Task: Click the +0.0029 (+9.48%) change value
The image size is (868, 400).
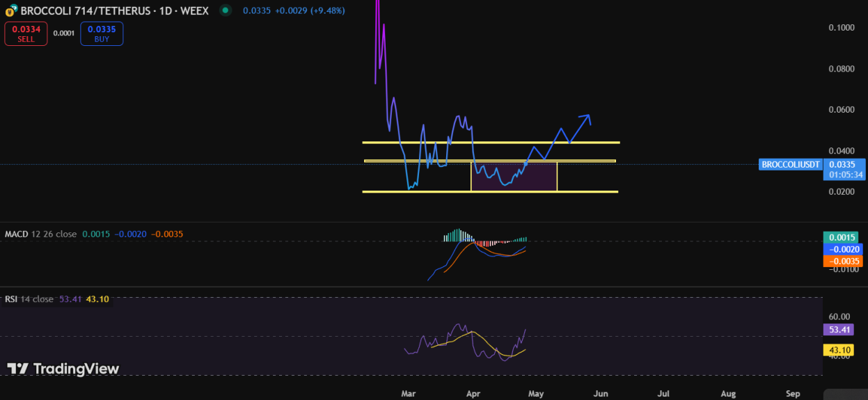Action: [310, 11]
